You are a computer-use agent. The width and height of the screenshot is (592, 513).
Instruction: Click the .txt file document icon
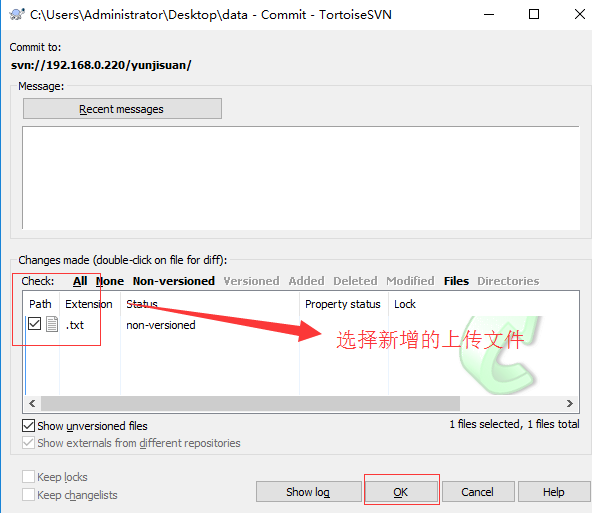point(52,324)
